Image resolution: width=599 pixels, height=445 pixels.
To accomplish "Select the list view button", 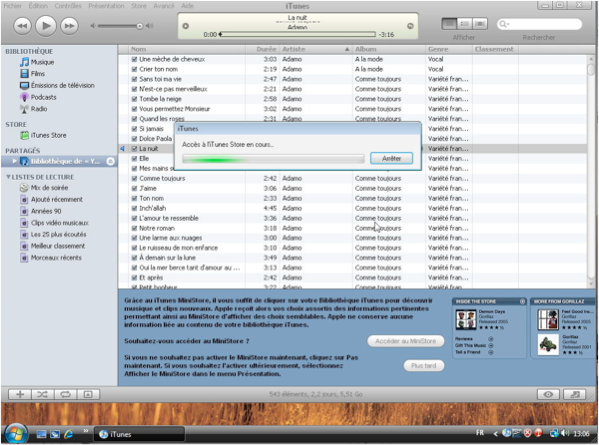I will pos(449,24).
